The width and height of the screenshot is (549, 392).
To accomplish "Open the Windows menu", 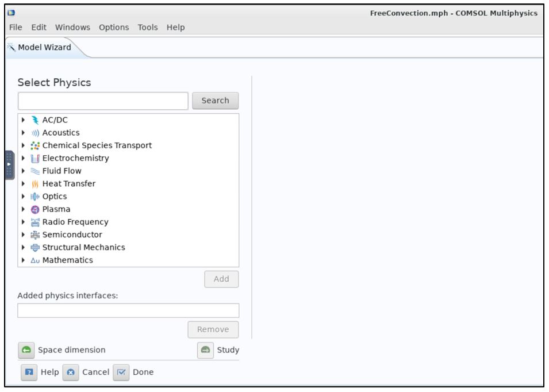I will coord(72,27).
